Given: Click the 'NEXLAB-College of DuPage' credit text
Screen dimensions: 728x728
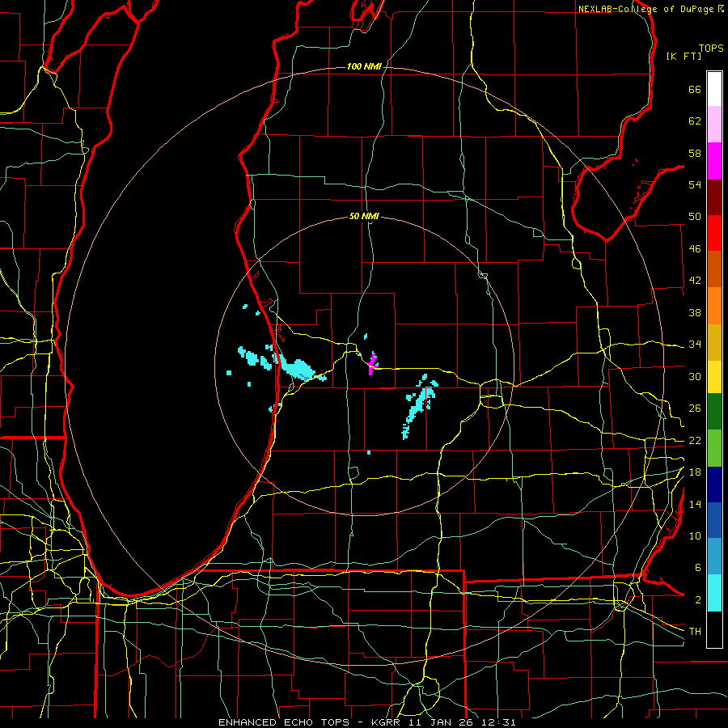Looking at the screenshot, I should 647,9.
